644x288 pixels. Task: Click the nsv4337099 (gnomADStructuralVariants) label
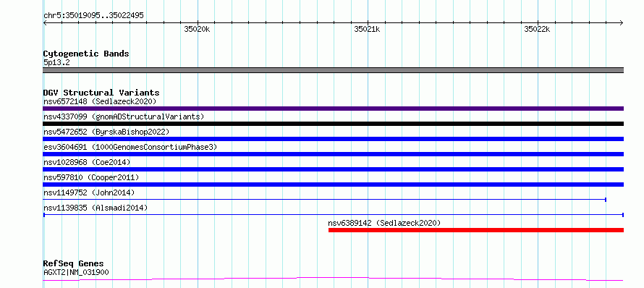pos(124,117)
